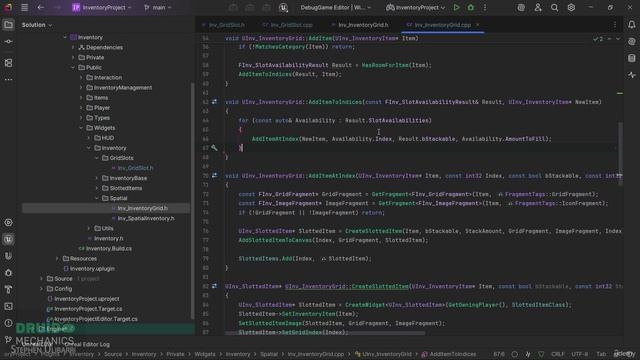This screenshot has height=360, width=640.
Task: Click the editor vertical scrollbar
Action: [x=620, y=153]
